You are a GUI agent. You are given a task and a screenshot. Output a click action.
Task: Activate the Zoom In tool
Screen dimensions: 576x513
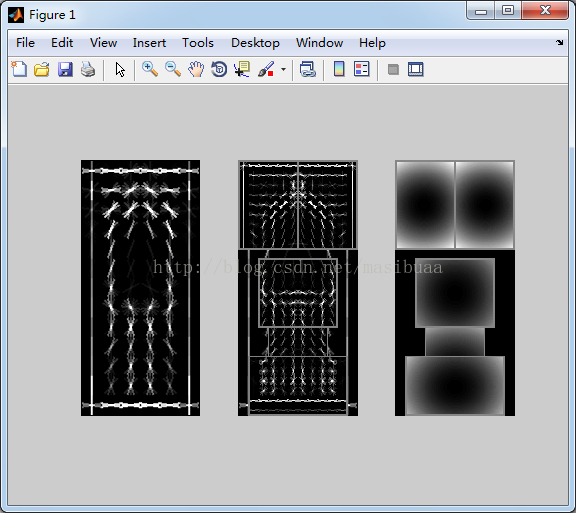[x=150, y=69]
